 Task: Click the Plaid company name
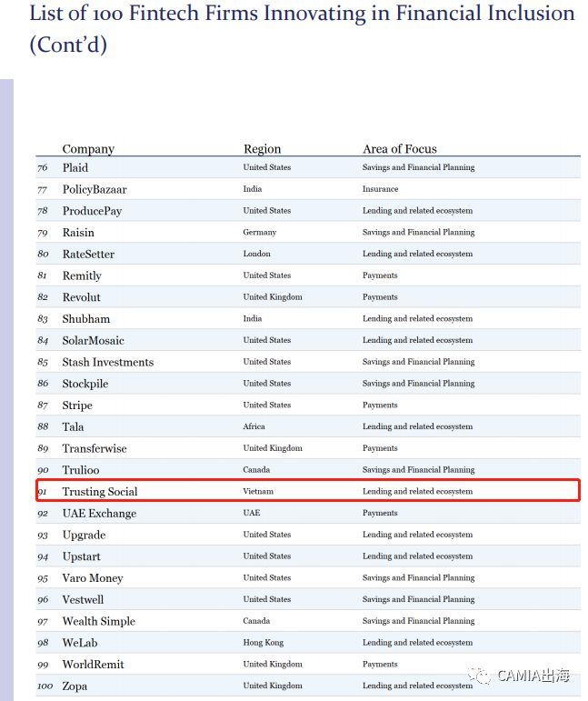(75, 167)
